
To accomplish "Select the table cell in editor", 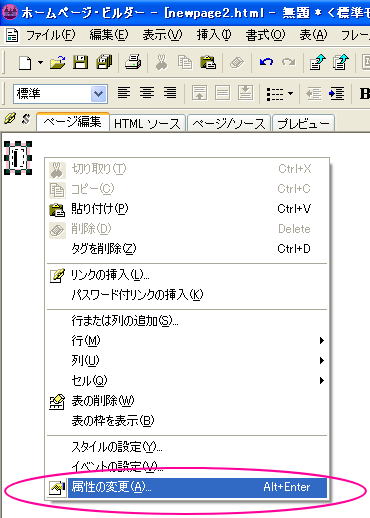I will (x=18, y=158).
